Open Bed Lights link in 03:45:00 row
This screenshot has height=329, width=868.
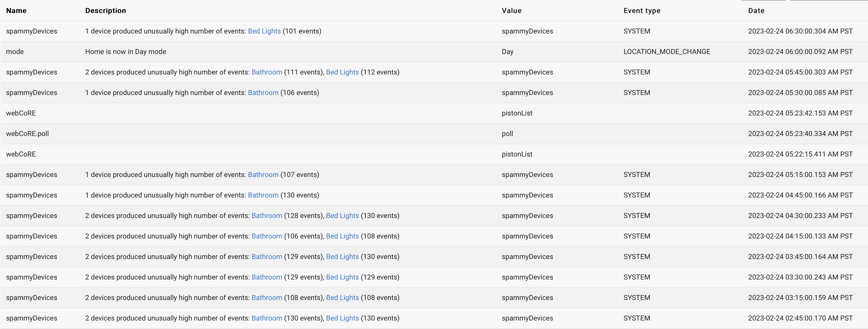[342, 257]
